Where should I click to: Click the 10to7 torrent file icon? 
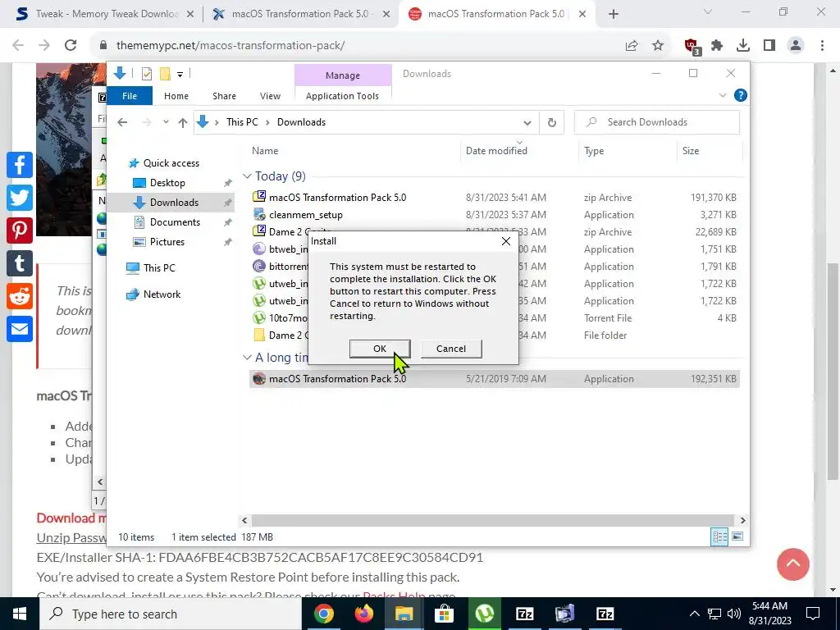tap(259, 317)
